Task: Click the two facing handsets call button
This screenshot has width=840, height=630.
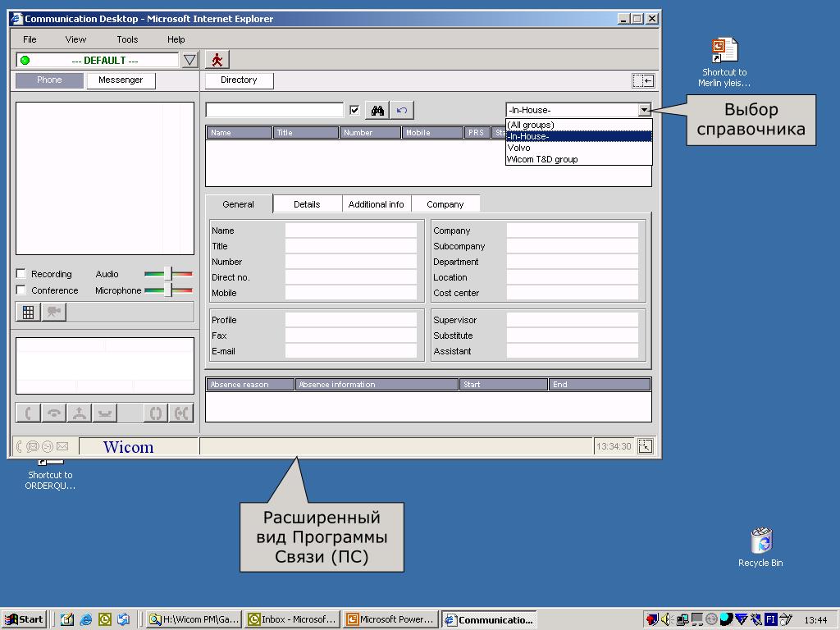Action: (x=156, y=413)
